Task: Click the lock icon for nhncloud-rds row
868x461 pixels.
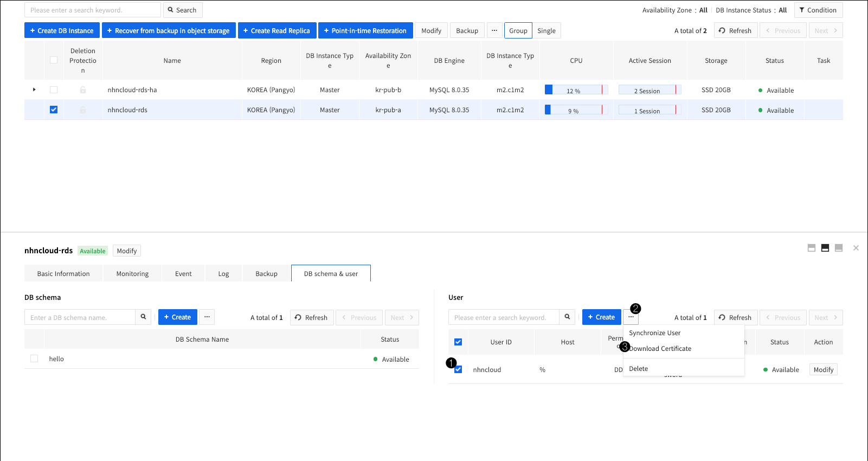Action: pos(83,110)
